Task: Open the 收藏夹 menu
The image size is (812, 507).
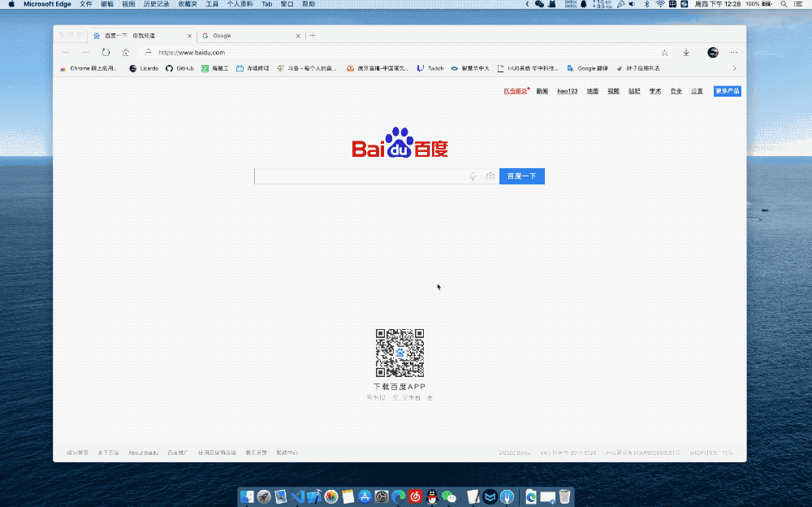Action: click(188, 4)
